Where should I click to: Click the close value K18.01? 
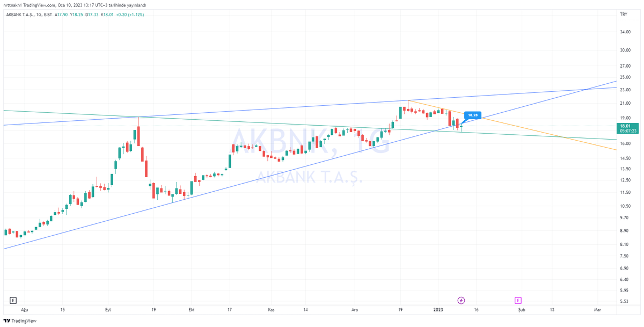108,14
